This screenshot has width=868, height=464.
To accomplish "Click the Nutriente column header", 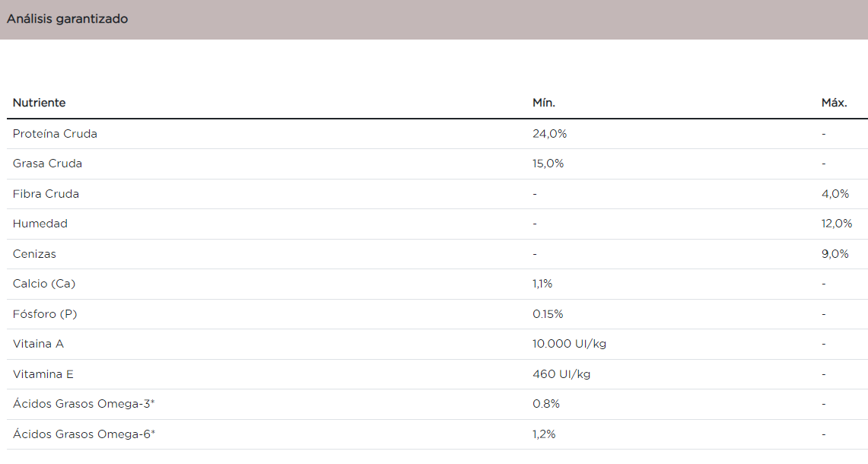I will click(x=40, y=103).
